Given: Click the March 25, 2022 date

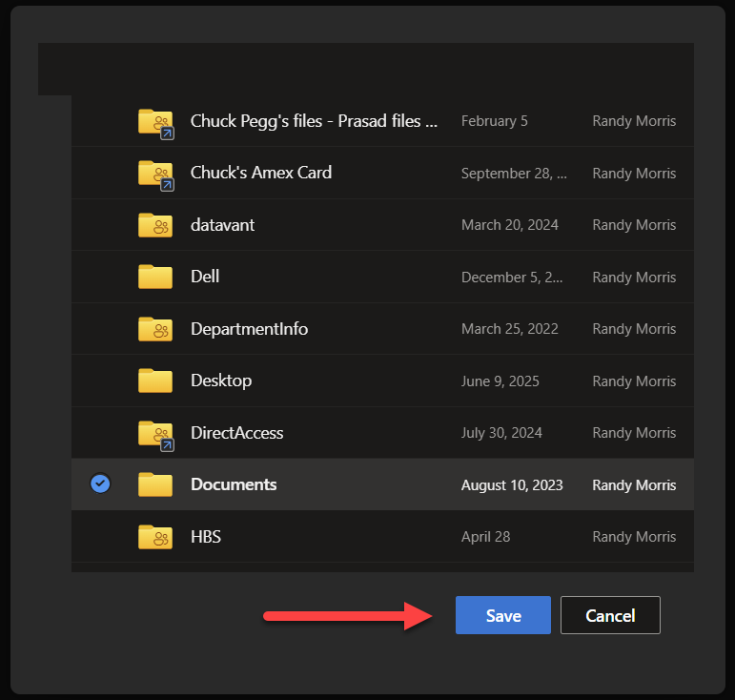Looking at the screenshot, I should point(509,329).
